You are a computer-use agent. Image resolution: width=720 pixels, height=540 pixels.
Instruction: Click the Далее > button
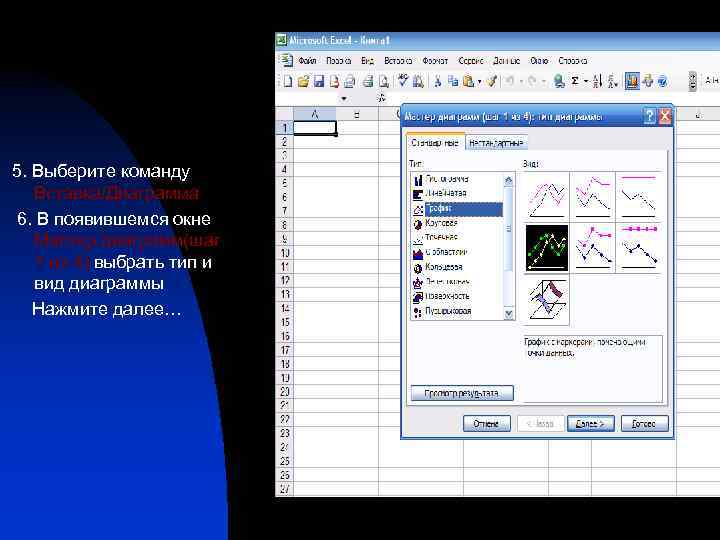point(592,423)
